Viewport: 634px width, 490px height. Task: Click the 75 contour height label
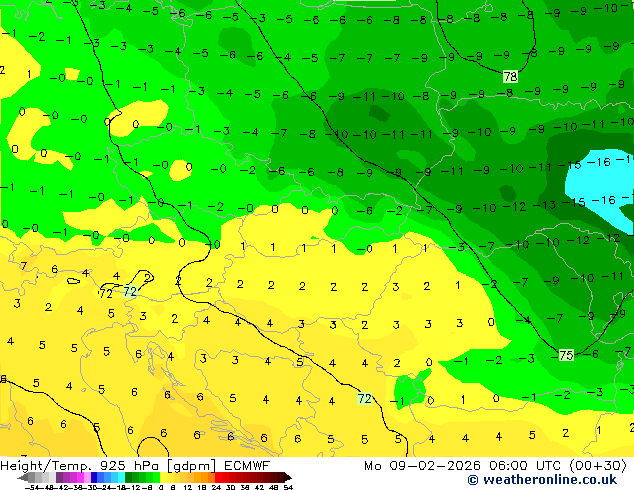566,355
